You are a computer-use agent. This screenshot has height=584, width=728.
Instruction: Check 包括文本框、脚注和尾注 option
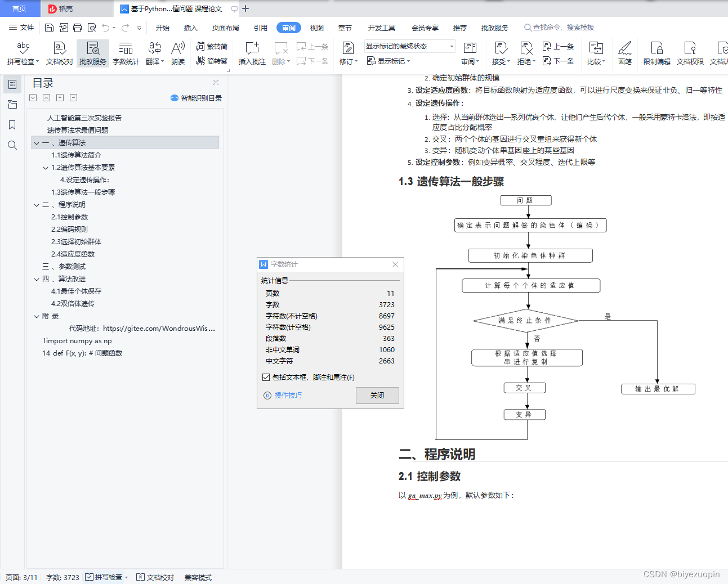click(266, 377)
